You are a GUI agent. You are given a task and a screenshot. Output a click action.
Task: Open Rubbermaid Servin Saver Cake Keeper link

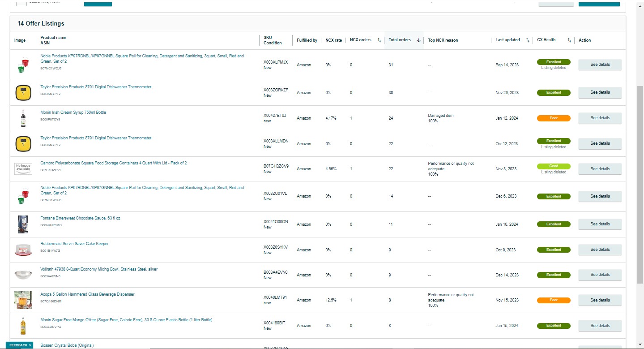[x=74, y=244]
